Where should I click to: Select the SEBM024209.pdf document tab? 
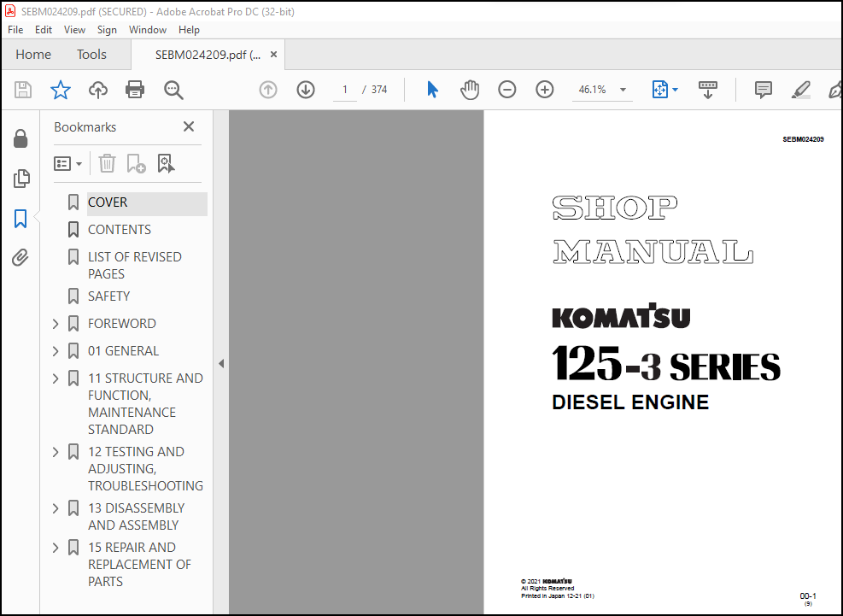point(208,55)
